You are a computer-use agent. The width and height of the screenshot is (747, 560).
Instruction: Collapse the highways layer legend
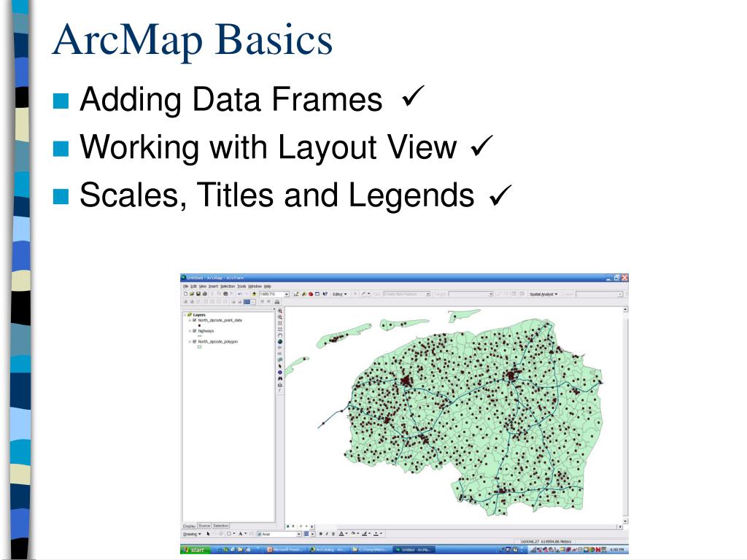click(x=190, y=331)
